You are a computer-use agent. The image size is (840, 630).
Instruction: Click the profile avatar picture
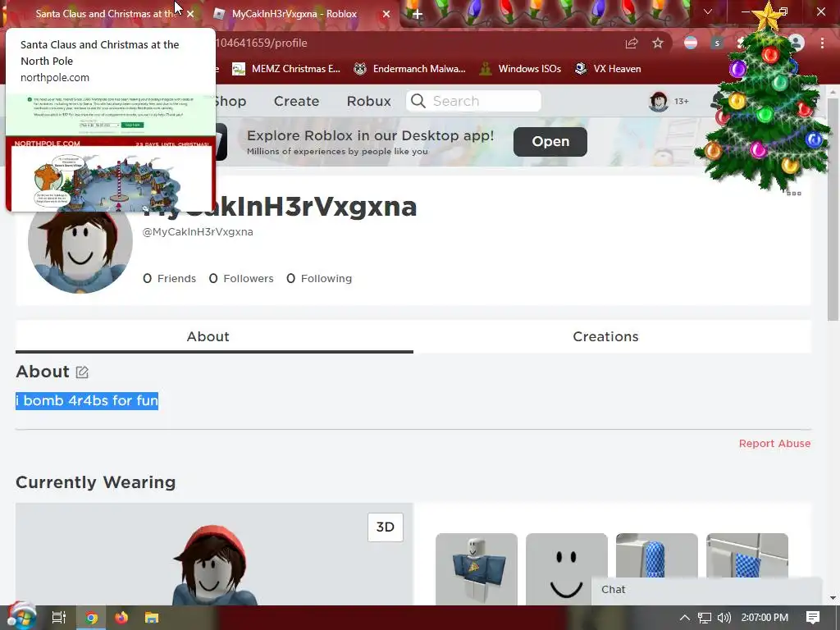point(80,241)
